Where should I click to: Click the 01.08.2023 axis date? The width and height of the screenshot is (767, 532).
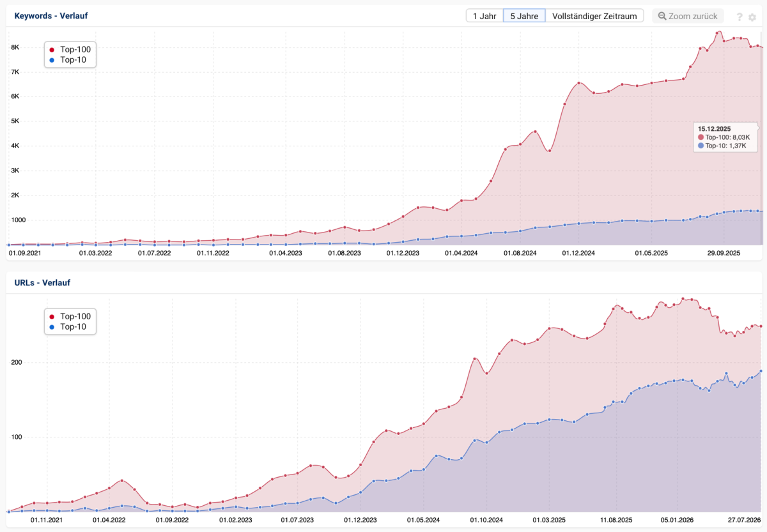[x=345, y=253]
